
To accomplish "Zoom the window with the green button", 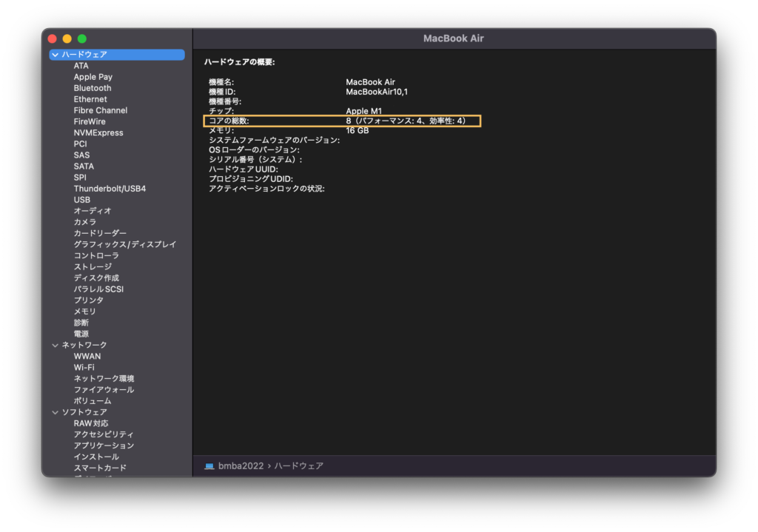I will point(82,38).
